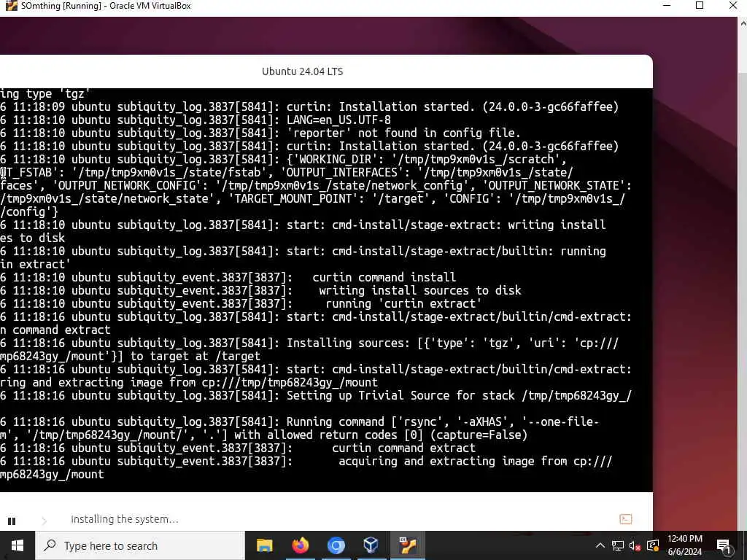This screenshot has height=560, width=747.
Task: Click the 'with allowed return codes [0]' line
Action: point(264,435)
